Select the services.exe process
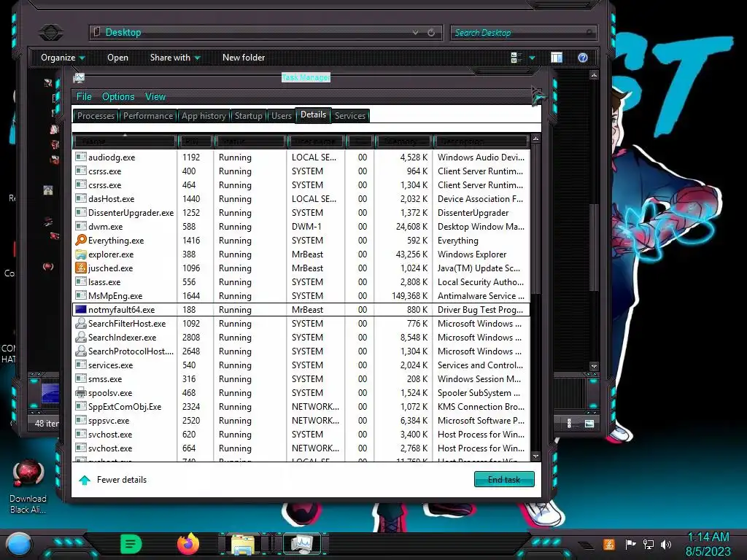 pos(301,365)
